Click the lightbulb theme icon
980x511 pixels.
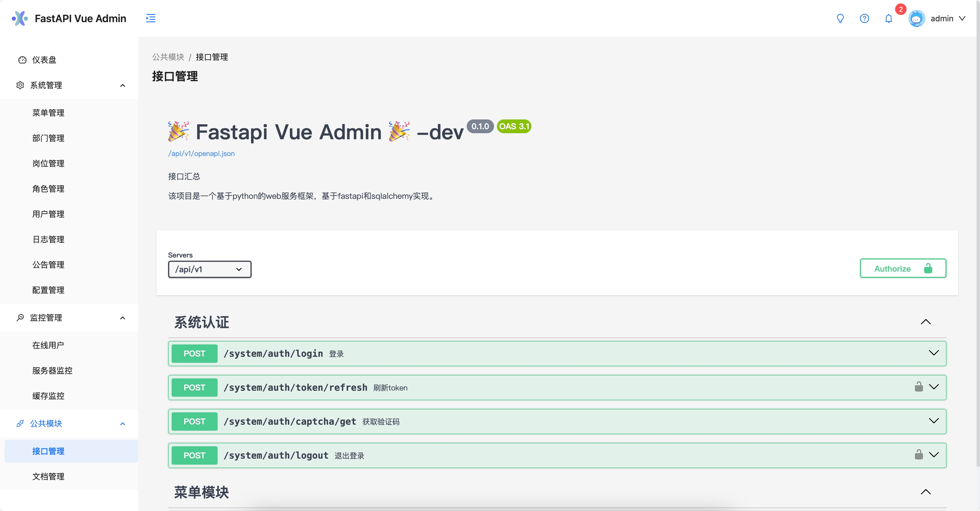click(840, 18)
